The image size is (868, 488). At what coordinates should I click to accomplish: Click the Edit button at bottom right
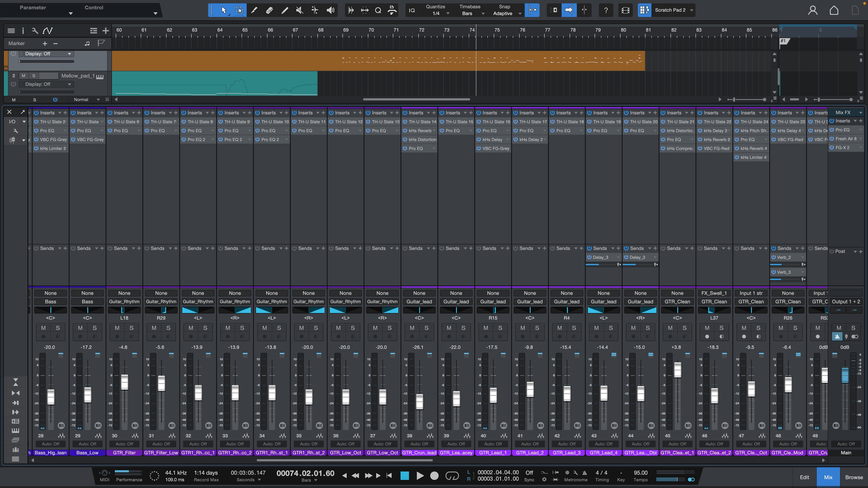[804, 477]
